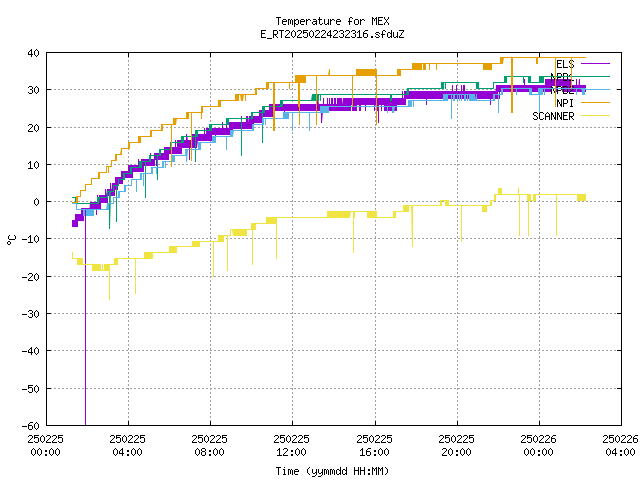Viewport: 640px width, 480px height.
Task: Click the orange NPI legend line sample
Action: point(595,103)
